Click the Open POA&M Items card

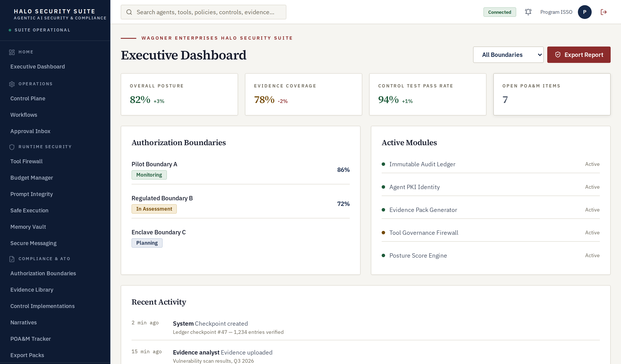pos(552,94)
